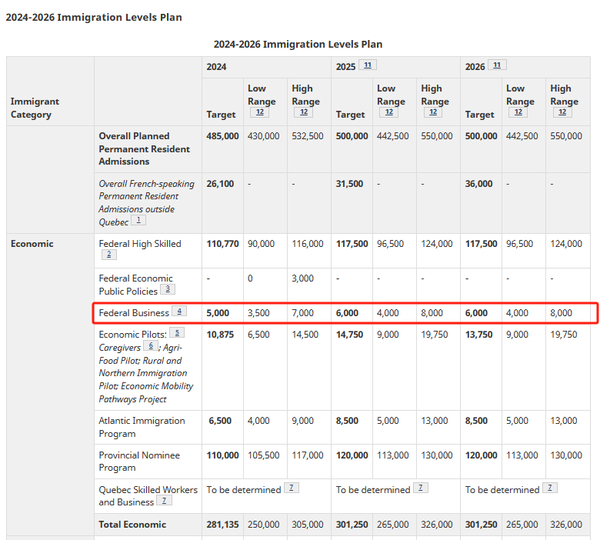
Task: Select the 13,750 Economic Pilots 2026 target
Action: [x=479, y=334]
